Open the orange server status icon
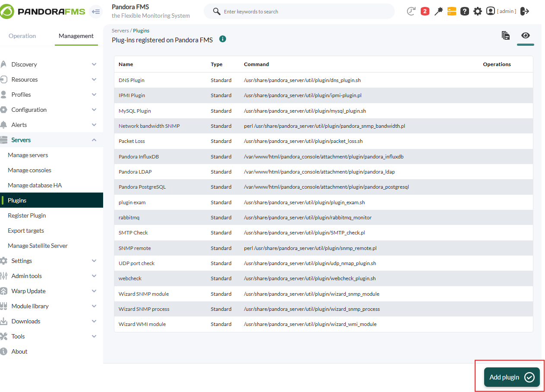 [452, 11]
